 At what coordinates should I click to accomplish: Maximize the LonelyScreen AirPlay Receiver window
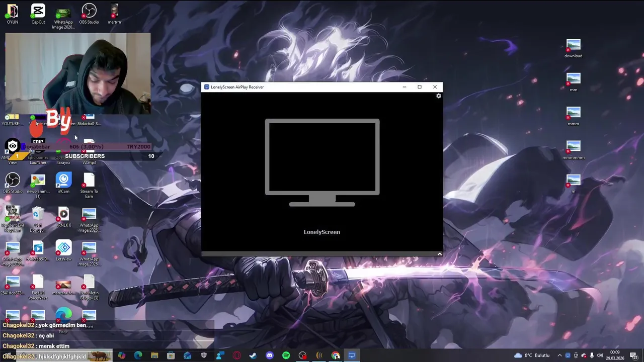pos(420,87)
